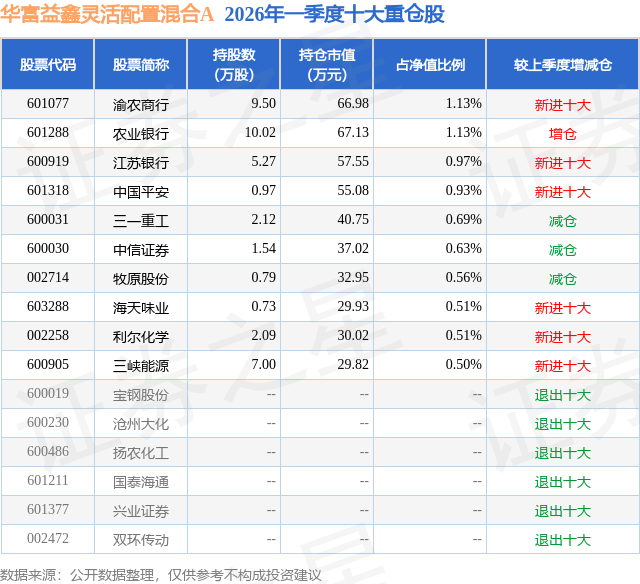640x584 pixels.
Task: Select stock code 600031
Action: (48, 220)
